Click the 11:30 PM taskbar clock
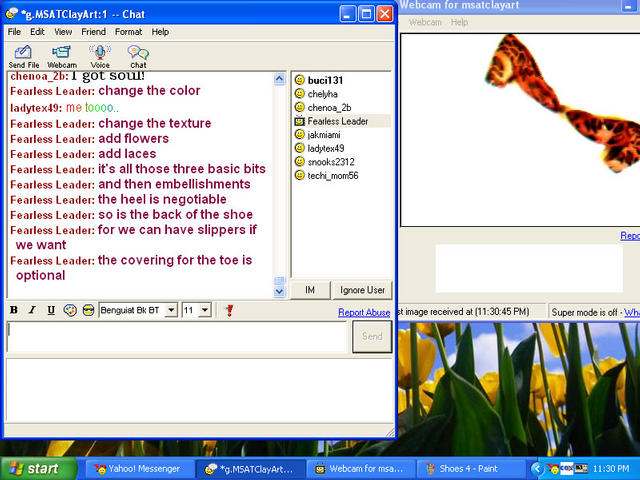 pyautogui.click(x=611, y=469)
